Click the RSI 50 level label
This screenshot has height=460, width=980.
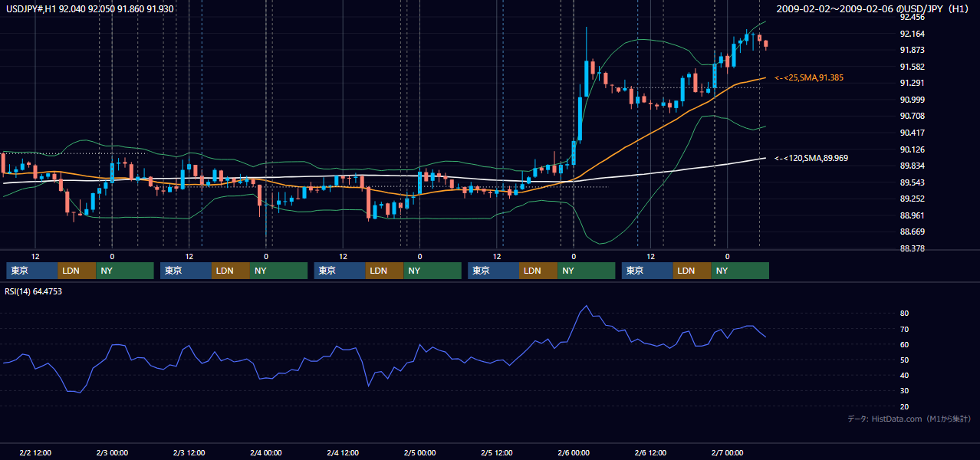click(x=905, y=360)
